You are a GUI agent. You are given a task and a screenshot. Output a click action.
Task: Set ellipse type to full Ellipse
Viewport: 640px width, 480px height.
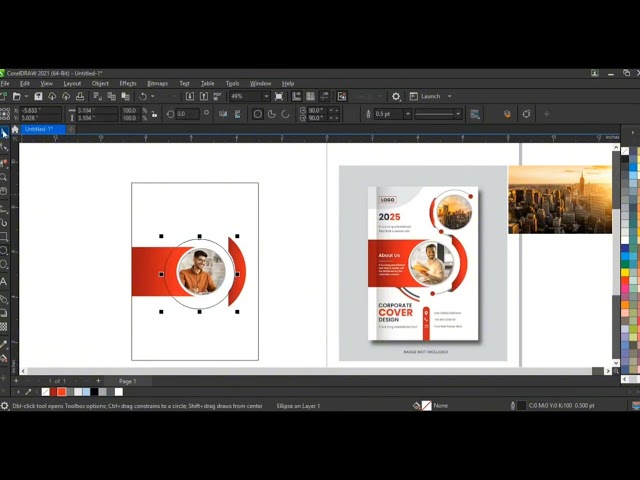[258, 114]
